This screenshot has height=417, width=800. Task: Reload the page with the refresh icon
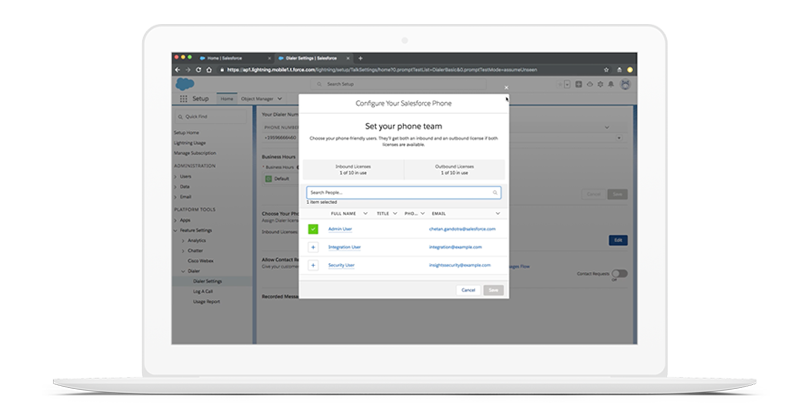pos(198,70)
